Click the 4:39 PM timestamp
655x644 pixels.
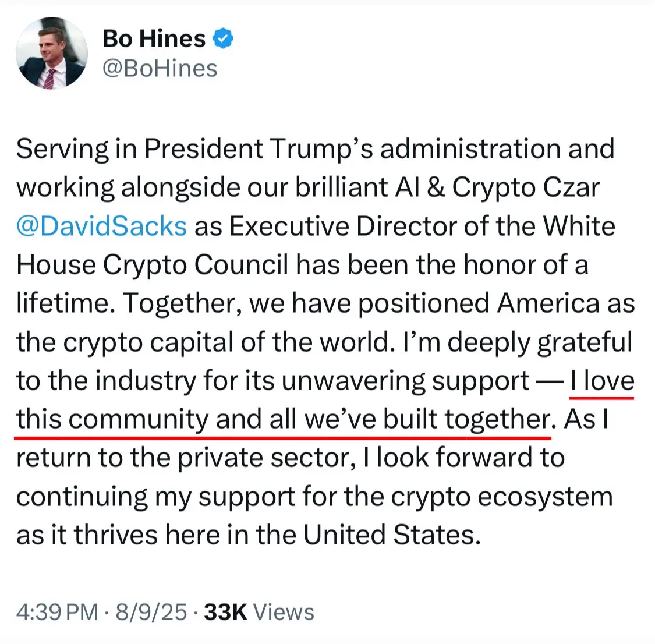tap(57, 612)
